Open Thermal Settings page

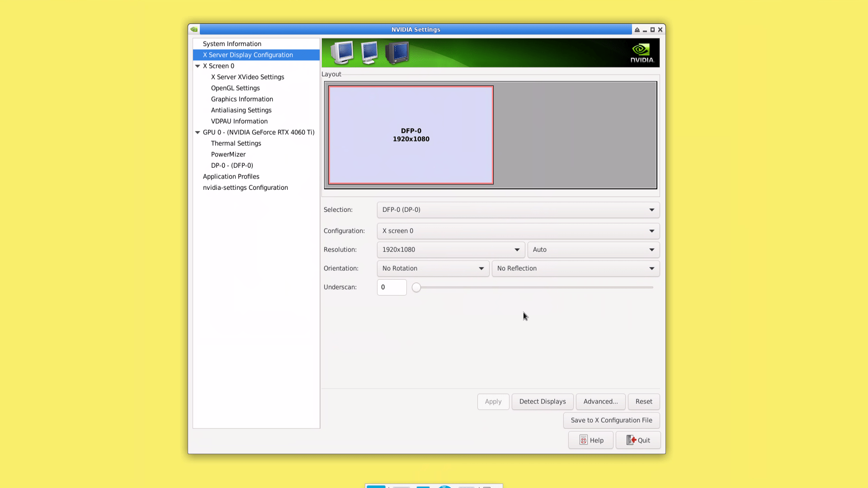click(236, 143)
